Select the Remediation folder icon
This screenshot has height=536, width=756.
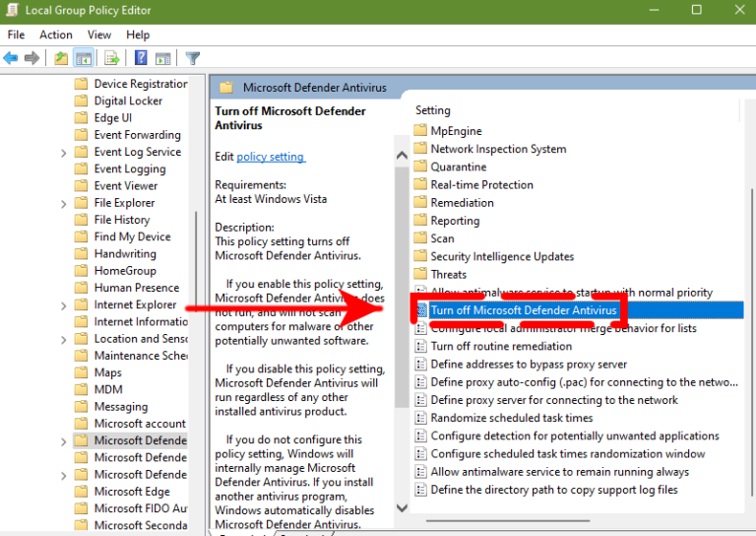(x=420, y=202)
